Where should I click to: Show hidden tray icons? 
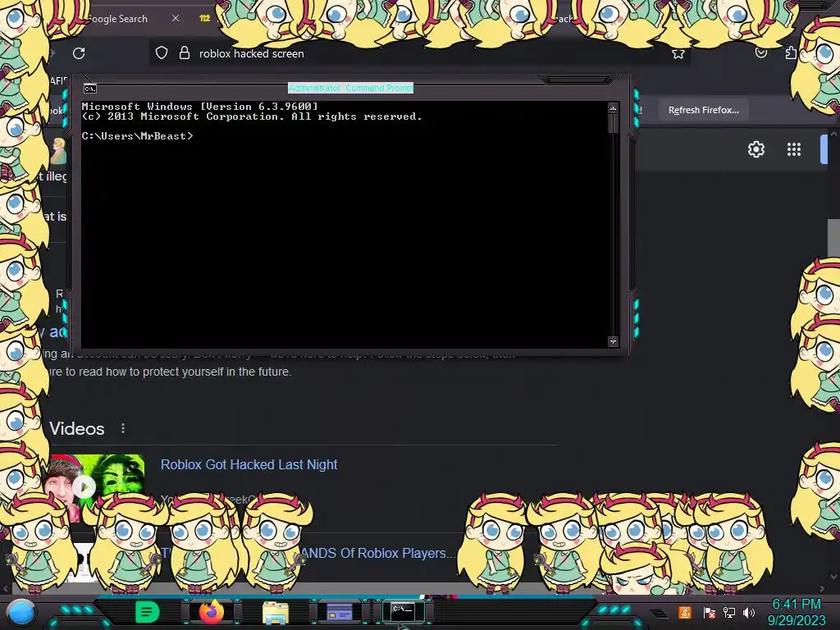[x=660, y=613]
